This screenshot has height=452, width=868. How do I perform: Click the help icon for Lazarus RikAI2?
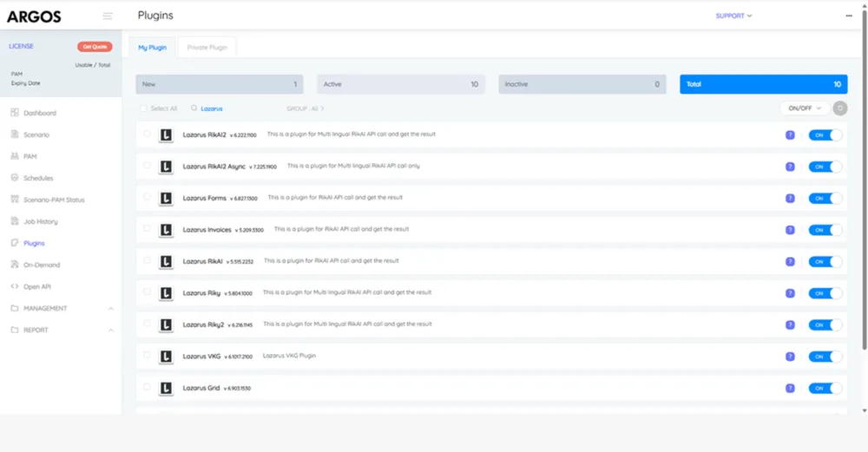pos(790,134)
